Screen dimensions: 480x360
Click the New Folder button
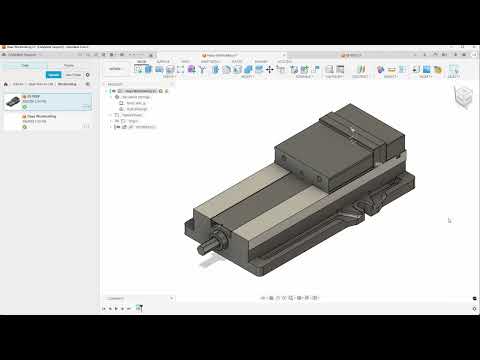(x=73, y=75)
